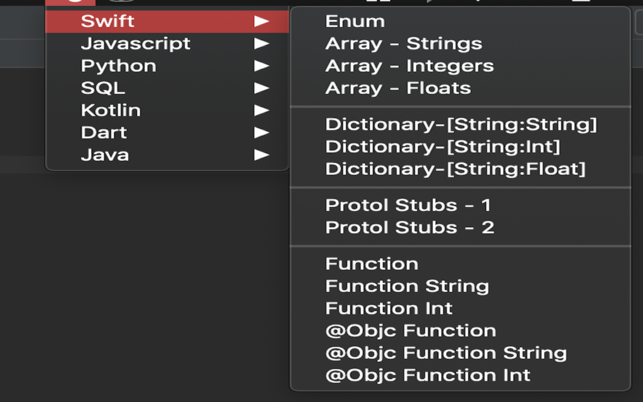
Task: Open the Dart snippets submenu
Action: click(x=167, y=132)
